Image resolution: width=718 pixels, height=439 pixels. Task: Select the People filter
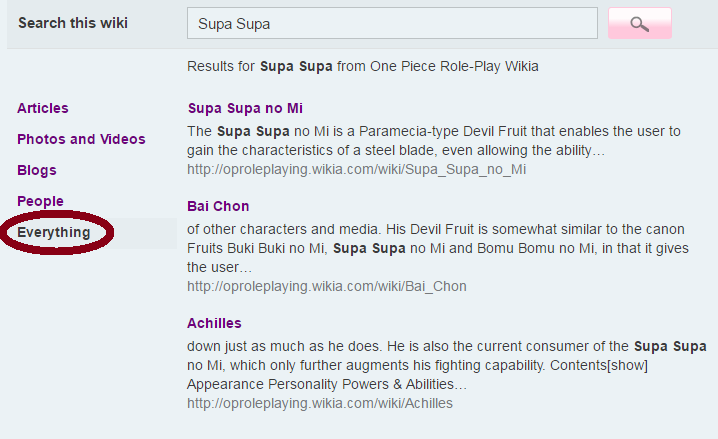tap(40, 201)
